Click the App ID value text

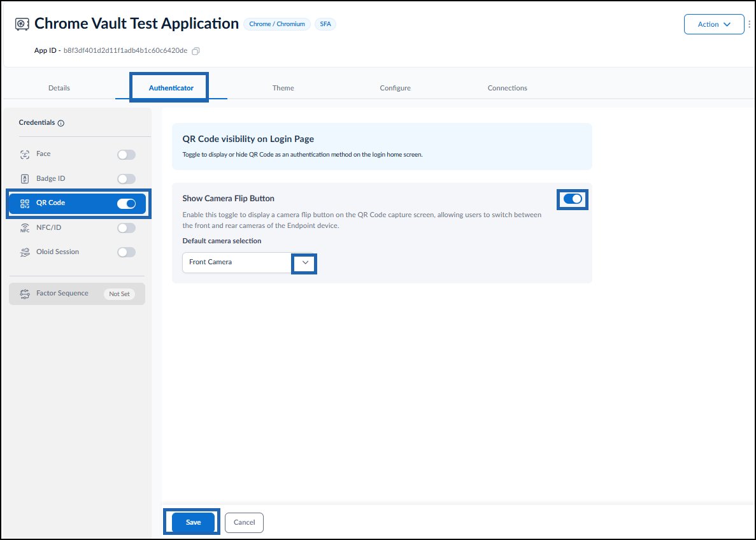point(125,51)
